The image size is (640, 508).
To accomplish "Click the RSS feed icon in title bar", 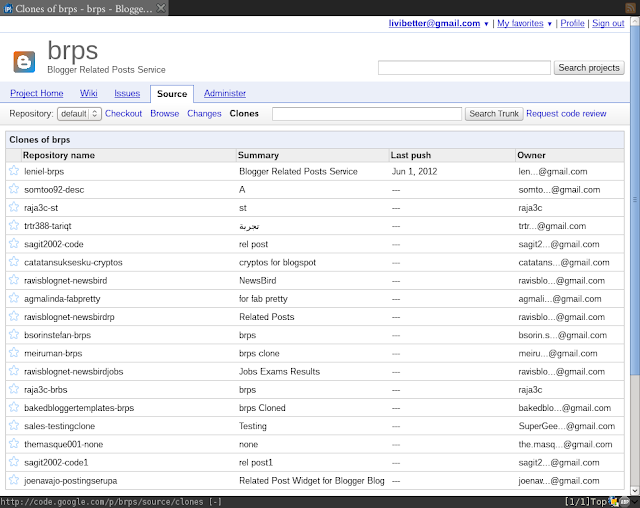I will click(631, 8).
